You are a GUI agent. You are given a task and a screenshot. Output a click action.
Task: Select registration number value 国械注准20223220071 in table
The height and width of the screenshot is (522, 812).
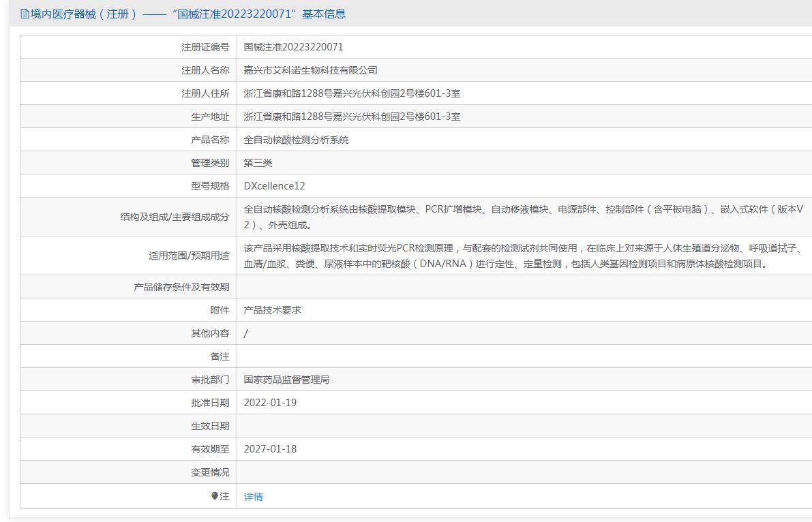293,47
